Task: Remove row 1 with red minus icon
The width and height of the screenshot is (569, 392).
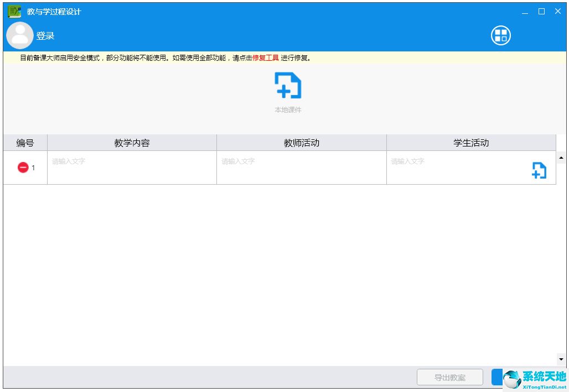Action: click(23, 168)
